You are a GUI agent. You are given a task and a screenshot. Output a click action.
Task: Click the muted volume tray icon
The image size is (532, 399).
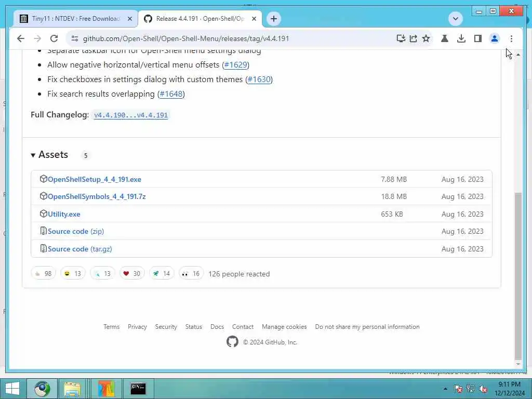coord(483,389)
